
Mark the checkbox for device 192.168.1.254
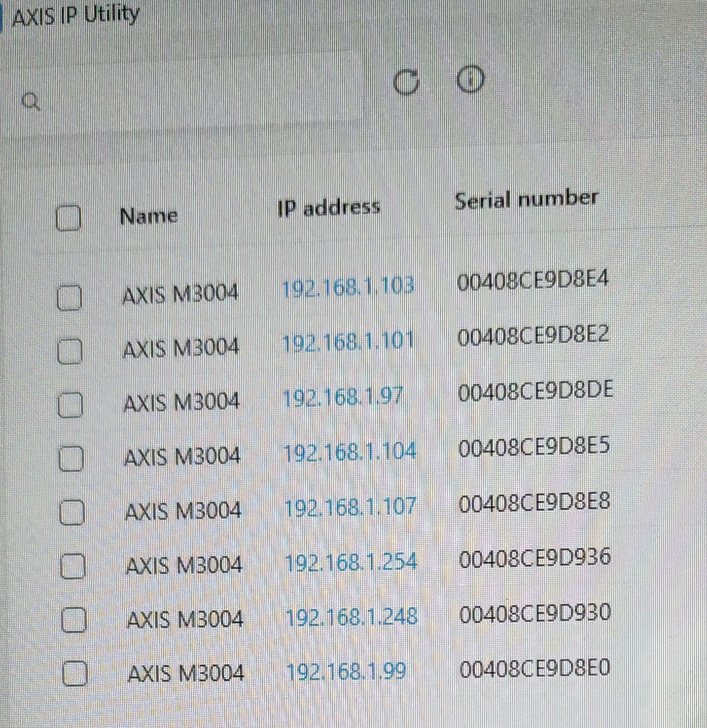tap(73, 566)
